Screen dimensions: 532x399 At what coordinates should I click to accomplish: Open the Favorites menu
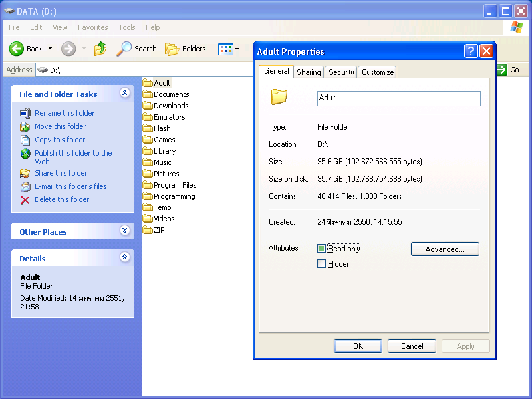click(93, 27)
